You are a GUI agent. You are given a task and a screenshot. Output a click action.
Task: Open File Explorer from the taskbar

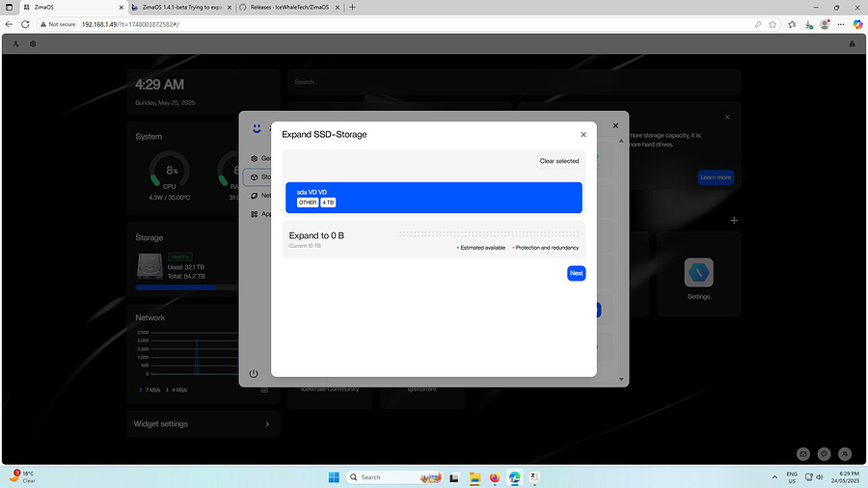(x=475, y=477)
